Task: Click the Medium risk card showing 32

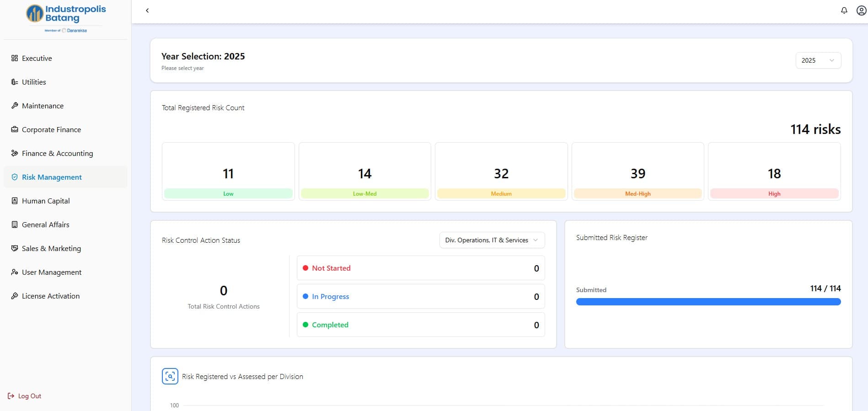Action: (x=501, y=171)
